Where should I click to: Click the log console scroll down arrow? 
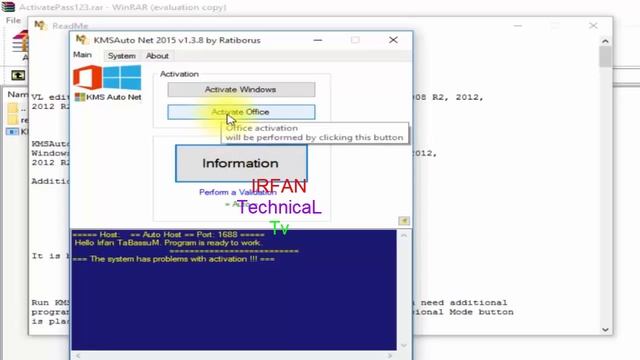[404, 345]
